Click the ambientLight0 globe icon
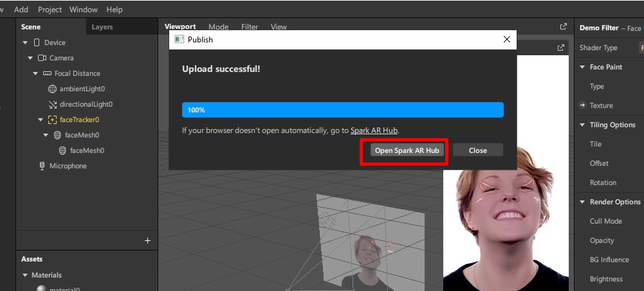The height and width of the screenshot is (291, 644). tap(52, 89)
